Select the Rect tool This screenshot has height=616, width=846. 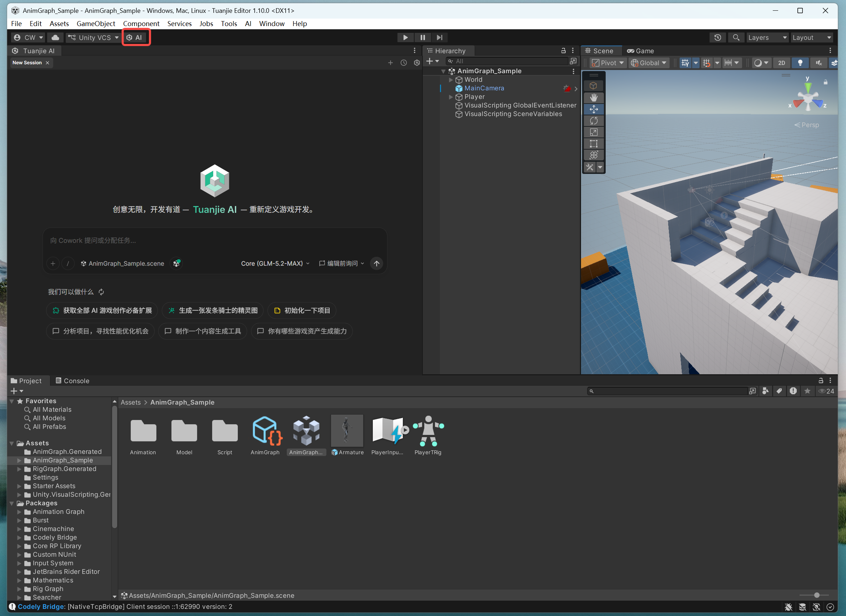pos(594,144)
